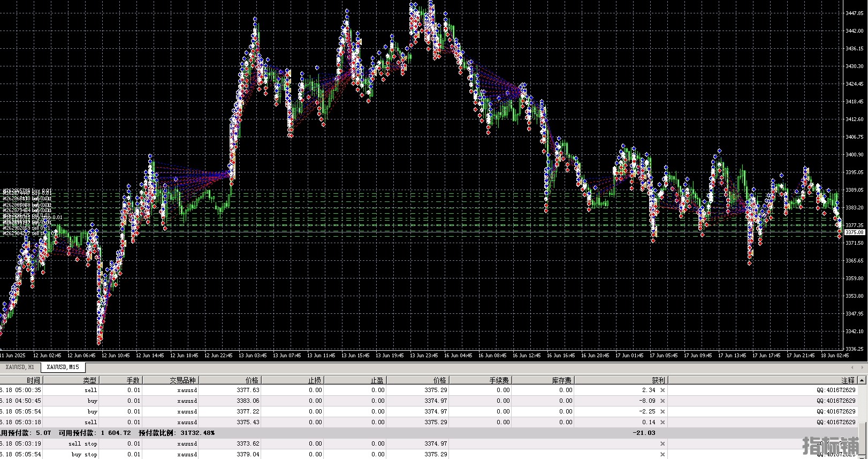Click the 可用预付款 1 604.72 balance text

pos(94,433)
